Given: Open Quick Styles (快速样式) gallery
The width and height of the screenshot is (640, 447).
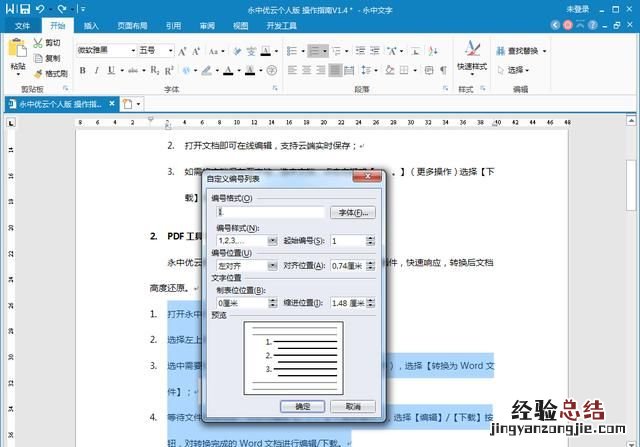Looking at the screenshot, I should 472,58.
